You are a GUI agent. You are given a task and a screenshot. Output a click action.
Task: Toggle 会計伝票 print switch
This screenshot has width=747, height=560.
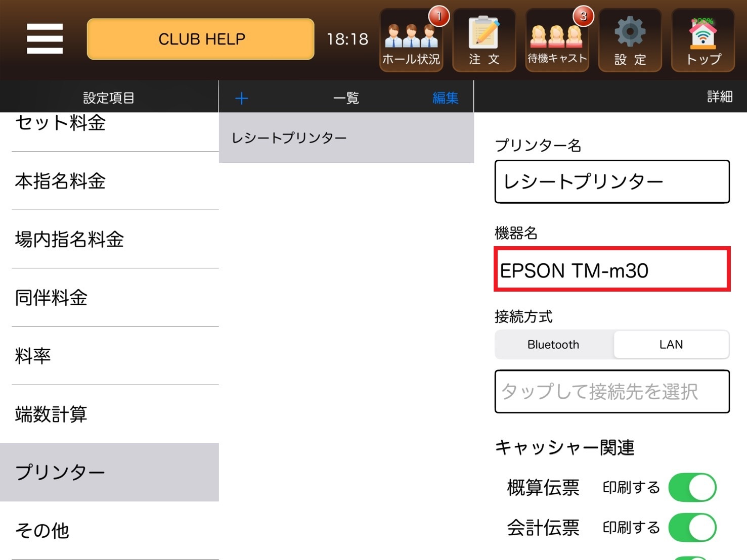pyautogui.click(x=692, y=528)
